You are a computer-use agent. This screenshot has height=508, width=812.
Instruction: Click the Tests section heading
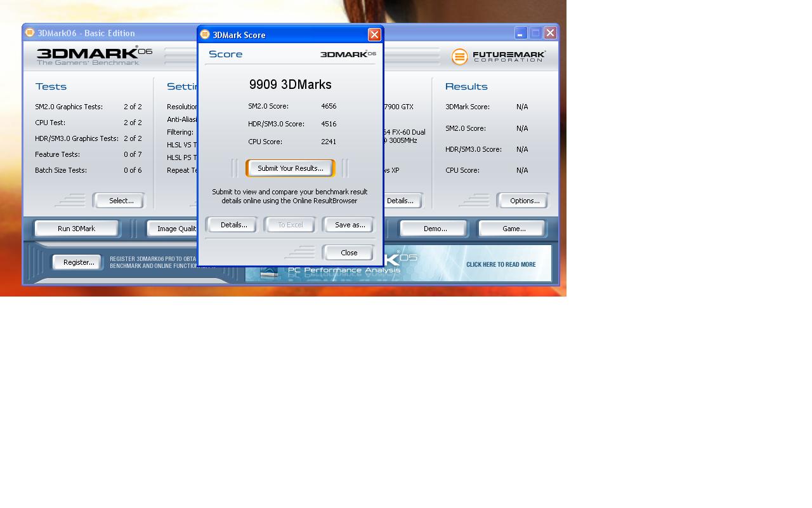[x=51, y=87]
